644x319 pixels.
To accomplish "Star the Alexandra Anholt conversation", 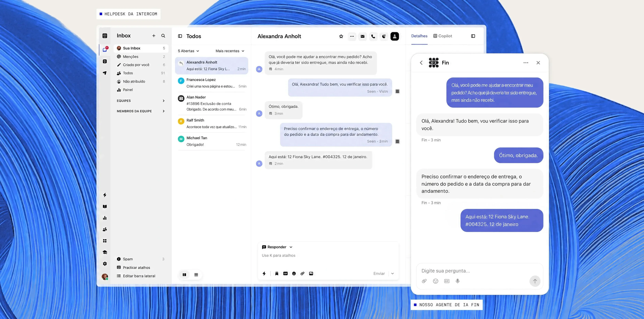I will tap(341, 36).
